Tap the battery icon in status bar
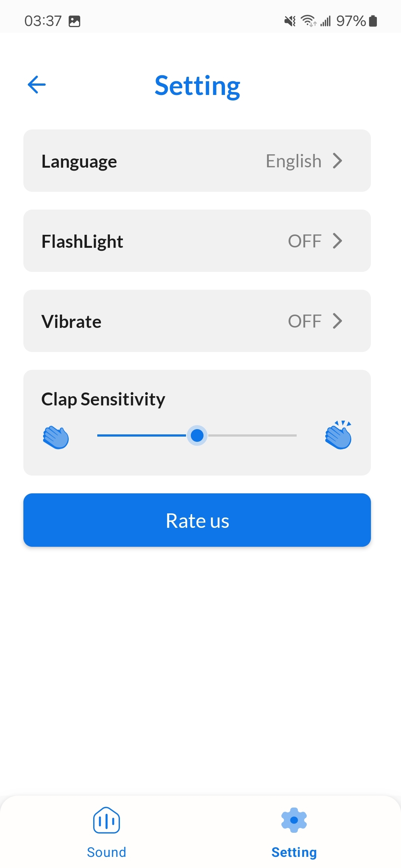This screenshot has height=868, width=401. pos(373,21)
